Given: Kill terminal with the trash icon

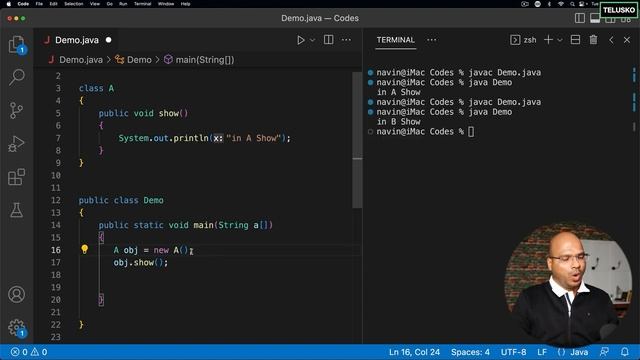Looking at the screenshot, I should (593, 40).
